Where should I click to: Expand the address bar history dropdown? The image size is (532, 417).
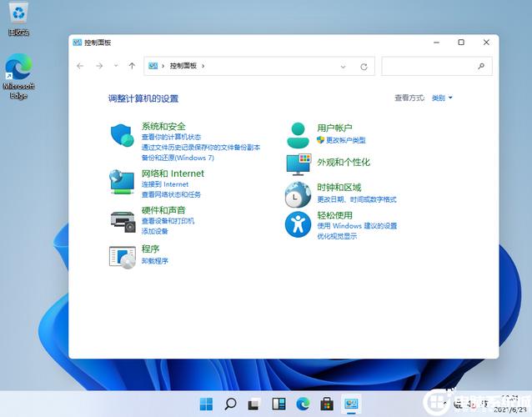344,66
